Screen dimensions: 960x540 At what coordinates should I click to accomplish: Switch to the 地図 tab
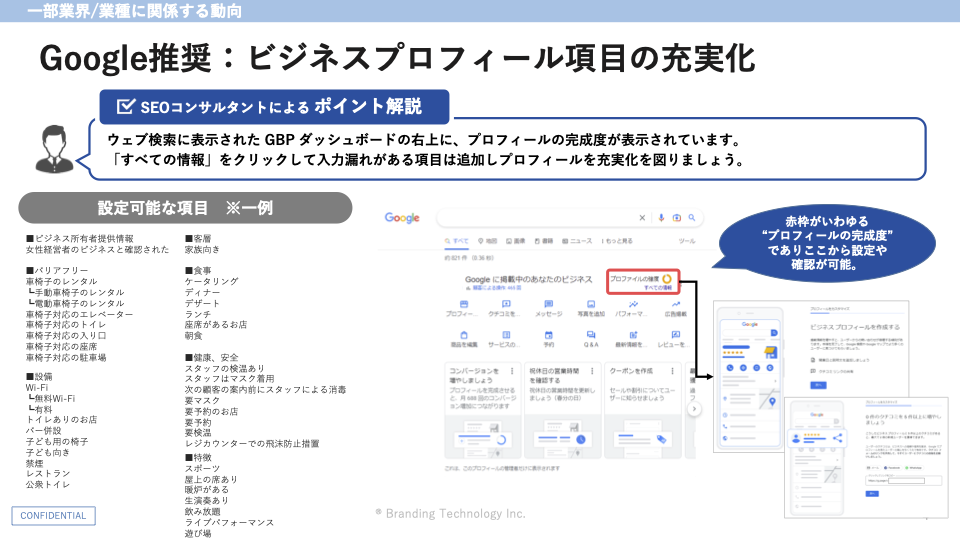click(x=488, y=241)
